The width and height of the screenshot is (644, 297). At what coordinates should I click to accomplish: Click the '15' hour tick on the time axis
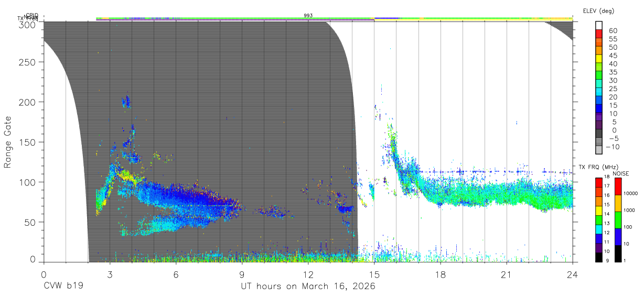tap(374, 274)
